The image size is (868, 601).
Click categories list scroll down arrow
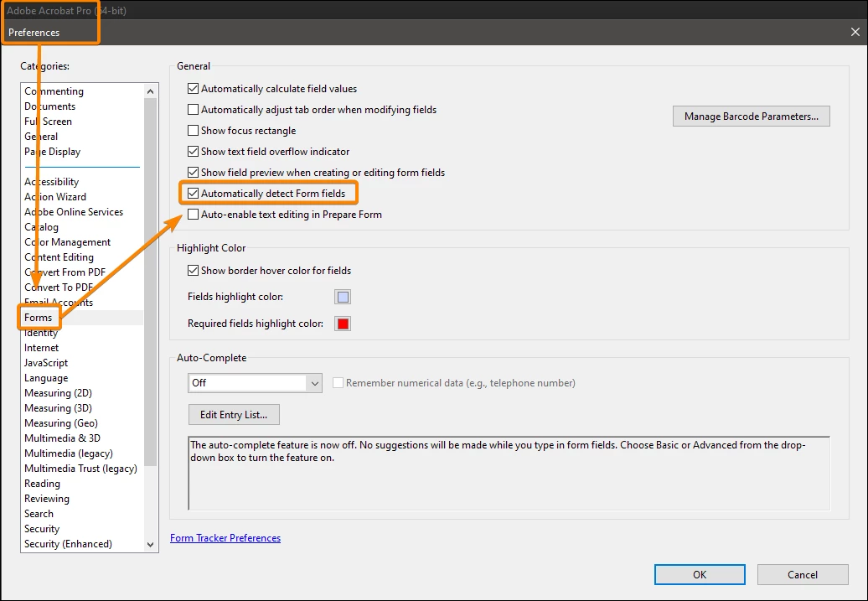point(150,545)
